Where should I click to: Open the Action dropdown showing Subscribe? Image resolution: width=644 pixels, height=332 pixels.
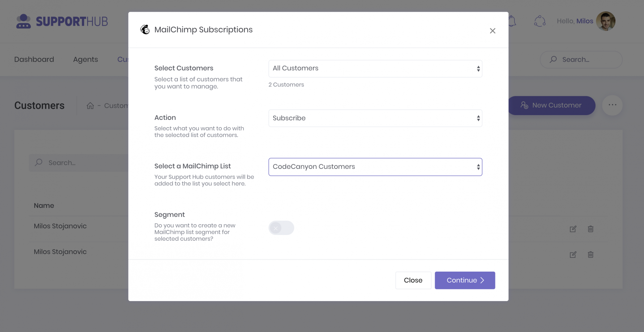pyautogui.click(x=375, y=118)
